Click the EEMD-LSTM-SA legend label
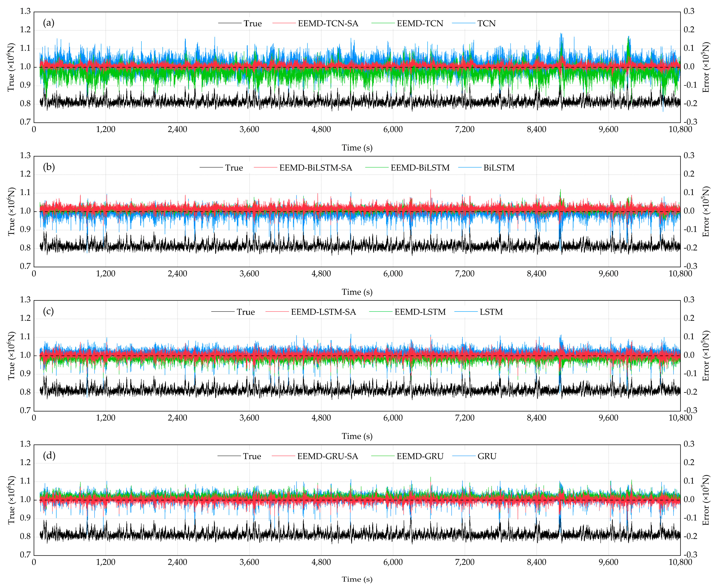Image resolution: width=716 pixels, height=588 pixels. click(x=323, y=312)
